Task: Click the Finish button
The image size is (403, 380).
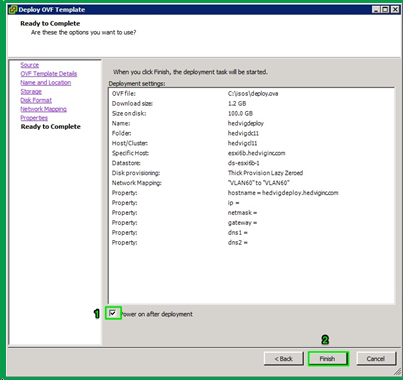Action: click(328, 359)
